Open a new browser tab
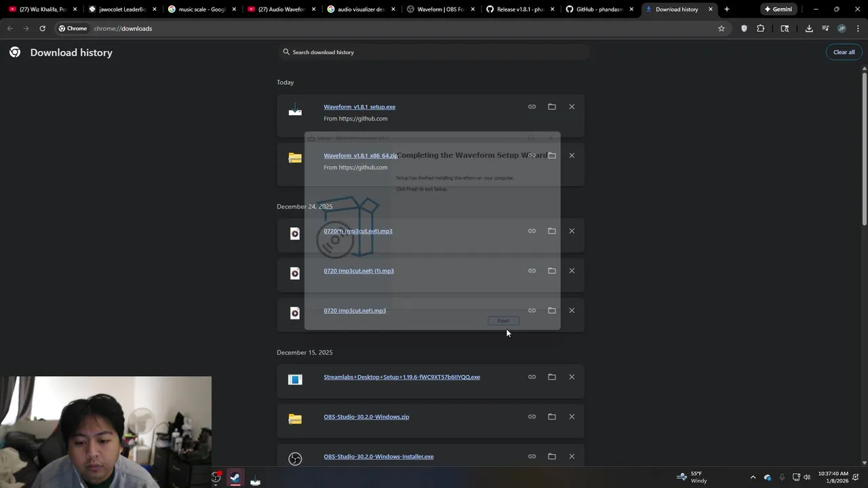 [x=727, y=9]
